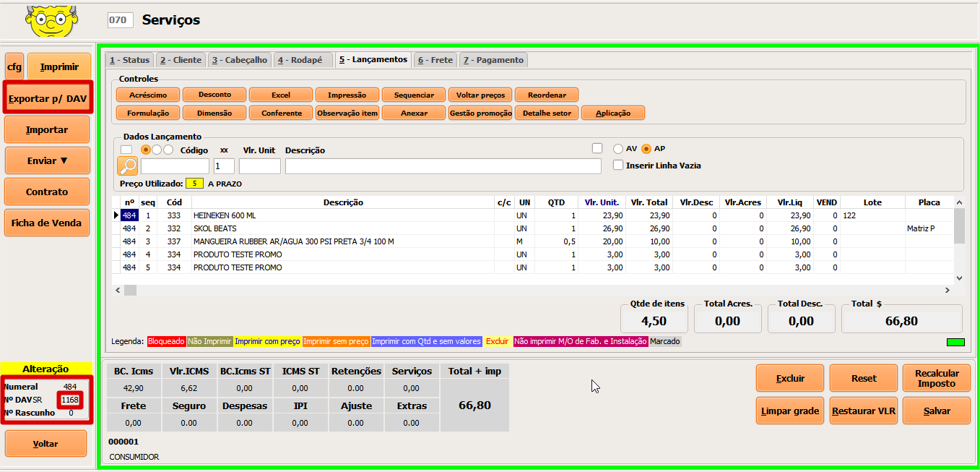Viewport: 980px width, 472px height.
Task: Click the magnifier search icon
Action: 127,166
